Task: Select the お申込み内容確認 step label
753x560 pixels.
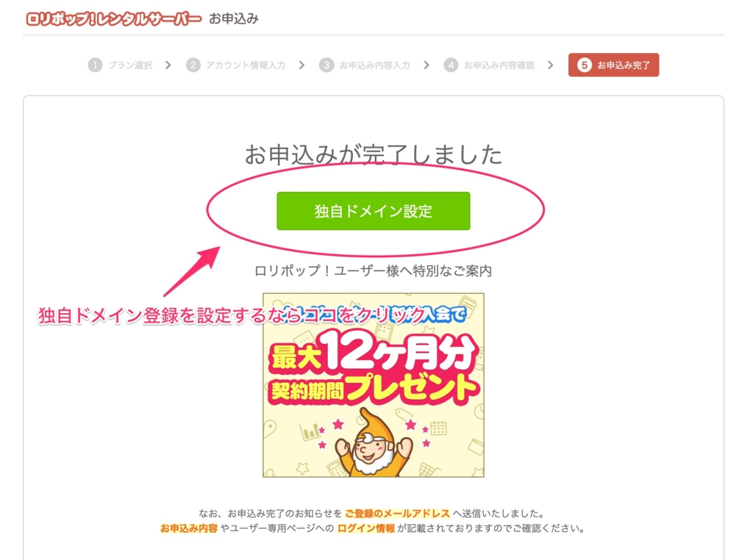Action: point(499,65)
